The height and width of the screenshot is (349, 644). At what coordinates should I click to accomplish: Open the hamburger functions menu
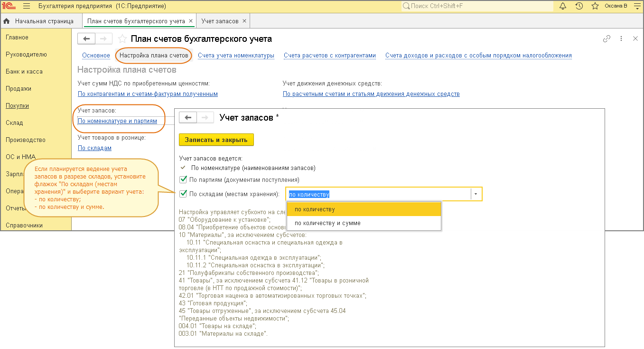(x=27, y=6)
